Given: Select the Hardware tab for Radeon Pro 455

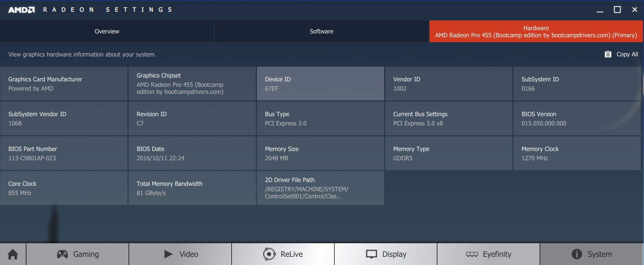Looking at the screenshot, I should pyautogui.click(x=536, y=31).
